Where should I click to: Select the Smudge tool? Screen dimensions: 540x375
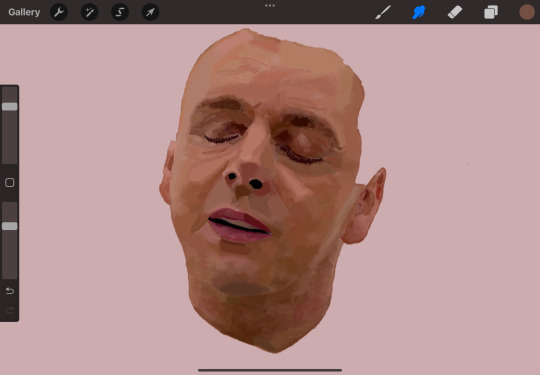[x=419, y=12]
